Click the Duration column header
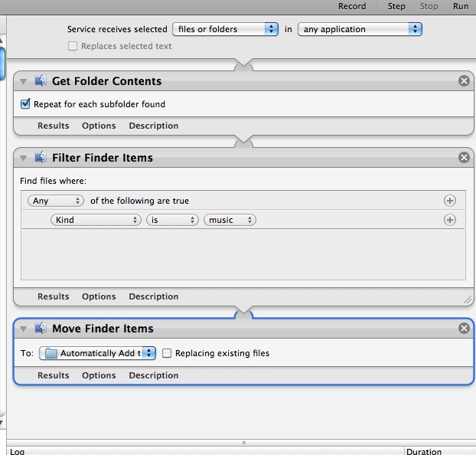Viewport: 476px width, 455px height. [440, 451]
